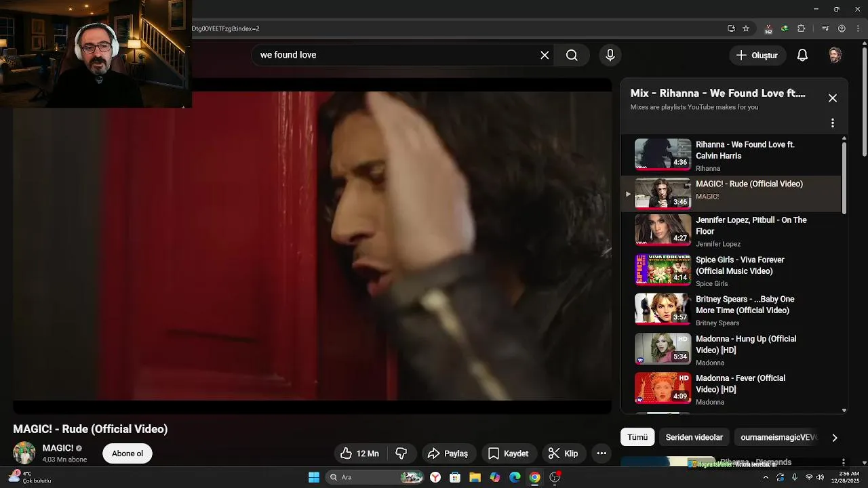The image size is (868, 488).
Task: Click the red extension icon with badge
Action: coord(768,28)
